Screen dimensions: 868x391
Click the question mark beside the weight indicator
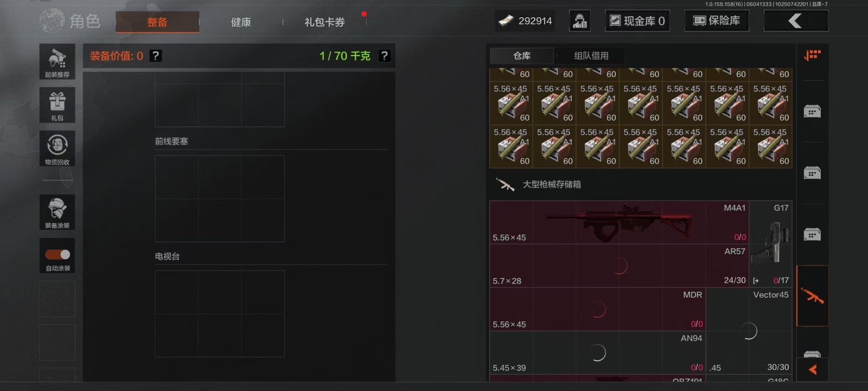(384, 56)
